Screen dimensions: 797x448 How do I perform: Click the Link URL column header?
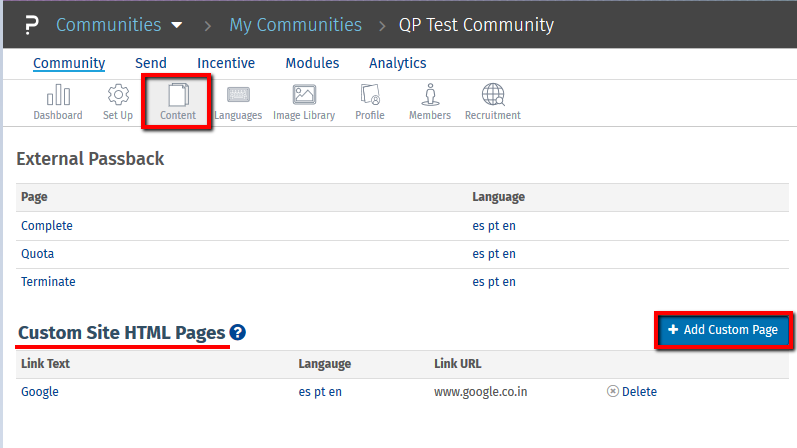[457, 364]
